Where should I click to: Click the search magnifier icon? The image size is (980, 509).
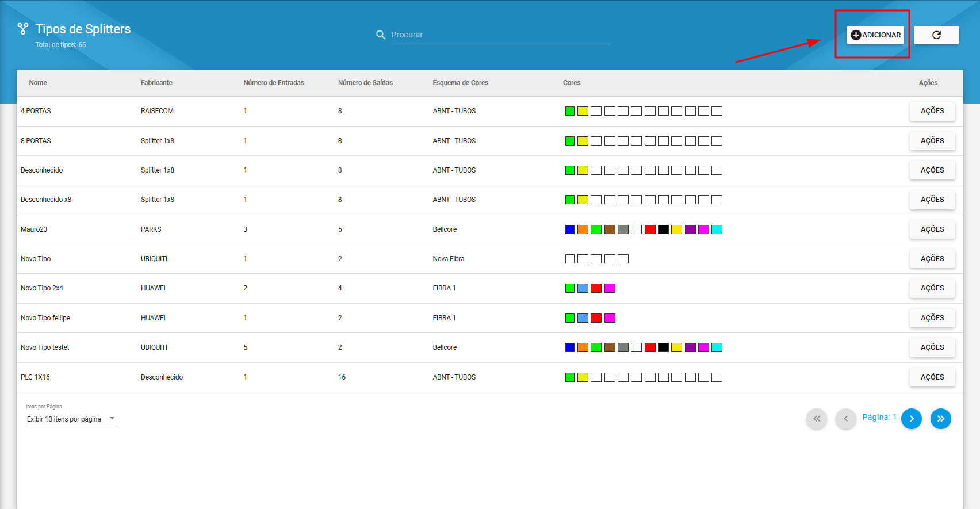tap(381, 35)
